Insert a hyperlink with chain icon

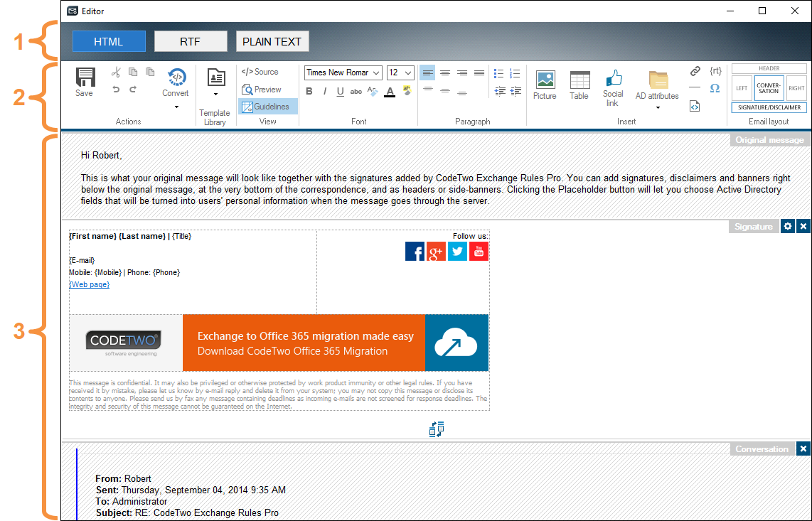(695, 71)
